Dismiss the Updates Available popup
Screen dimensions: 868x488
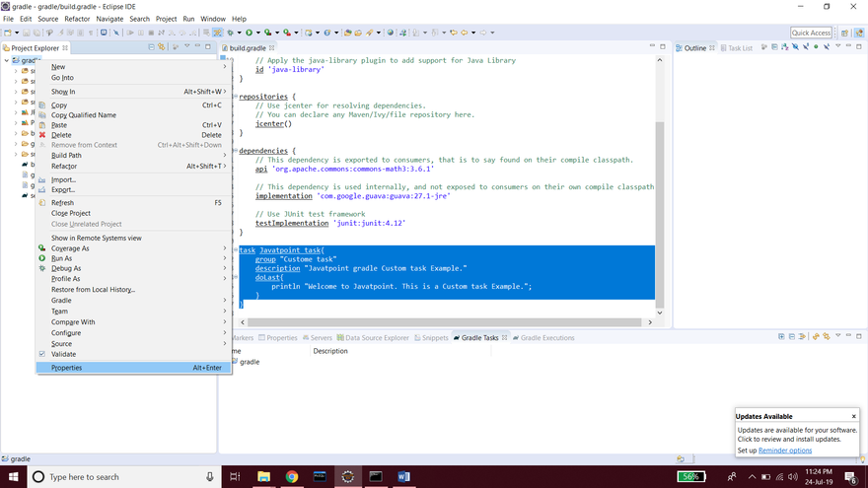point(854,416)
